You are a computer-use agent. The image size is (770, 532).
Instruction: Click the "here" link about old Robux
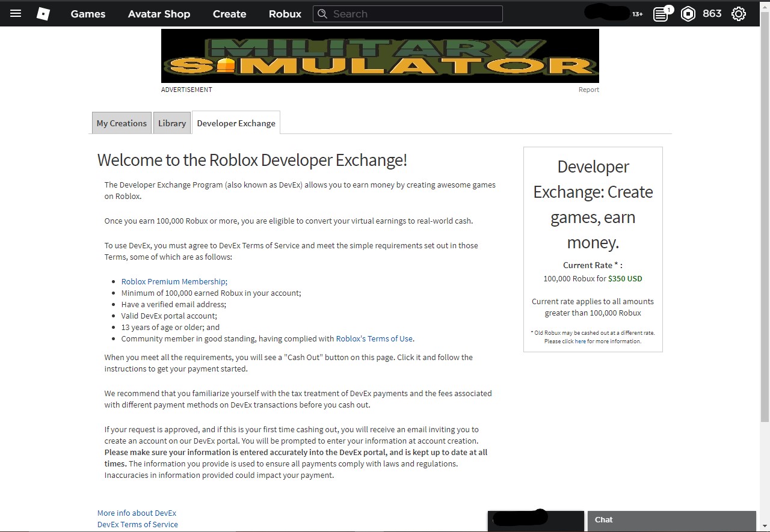pos(580,341)
